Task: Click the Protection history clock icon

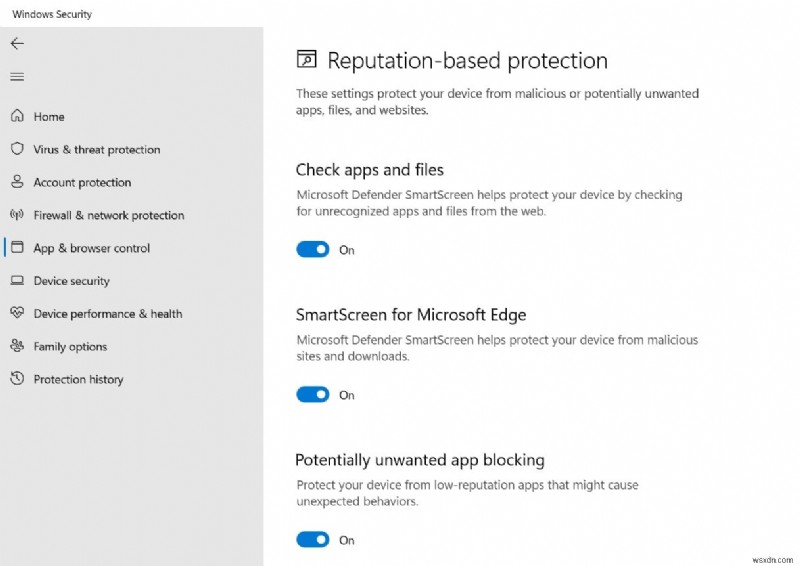Action: pyautogui.click(x=17, y=379)
